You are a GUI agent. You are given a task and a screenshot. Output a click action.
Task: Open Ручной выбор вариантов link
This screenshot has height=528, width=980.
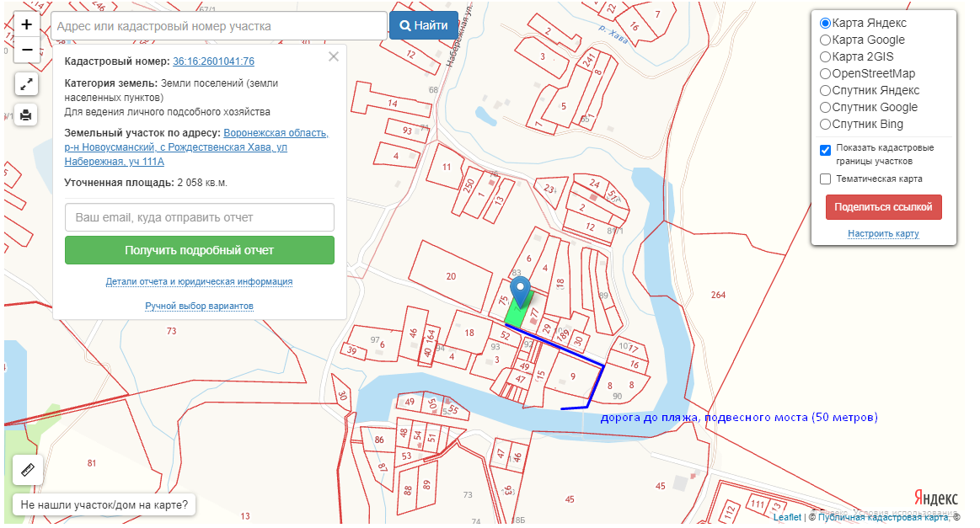coord(200,306)
